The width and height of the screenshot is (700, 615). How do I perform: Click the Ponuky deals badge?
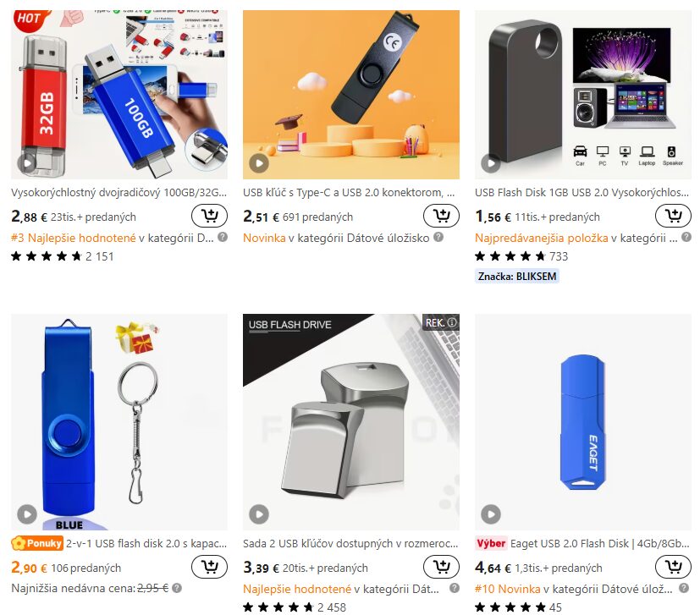[37, 543]
